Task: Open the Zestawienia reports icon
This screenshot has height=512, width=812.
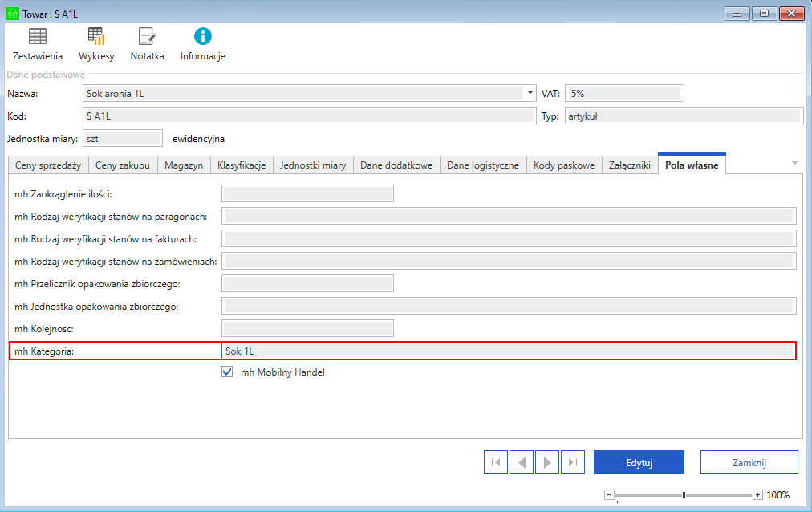Action: (38, 37)
